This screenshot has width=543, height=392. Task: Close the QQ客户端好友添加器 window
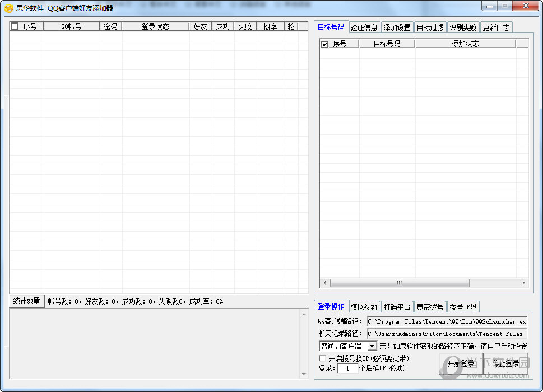click(x=526, y=6)
